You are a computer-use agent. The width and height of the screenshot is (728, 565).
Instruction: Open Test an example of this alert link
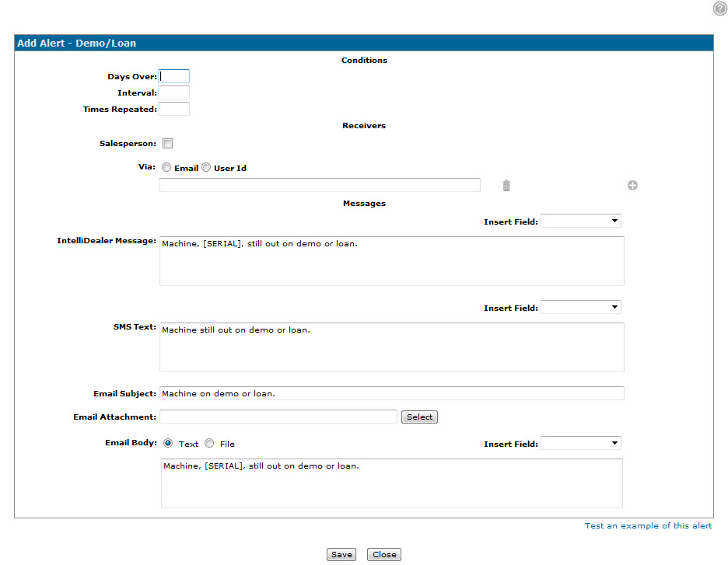coord(648,525)
